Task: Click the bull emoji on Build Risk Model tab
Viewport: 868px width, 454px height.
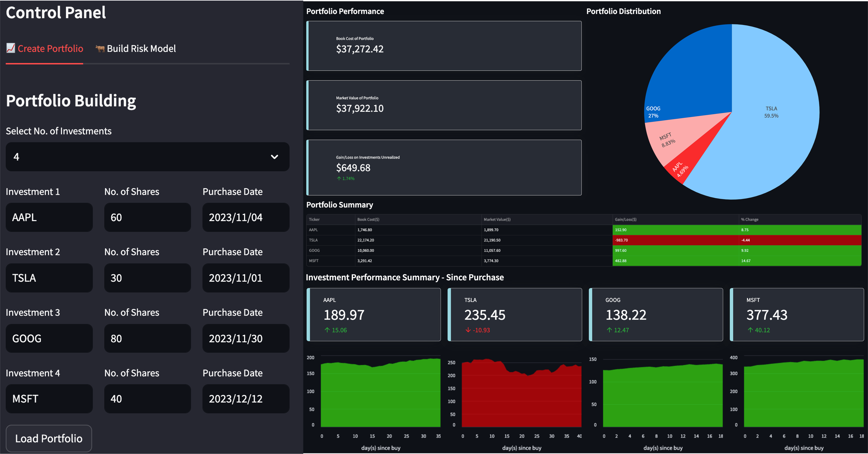Action: point(100,49)
